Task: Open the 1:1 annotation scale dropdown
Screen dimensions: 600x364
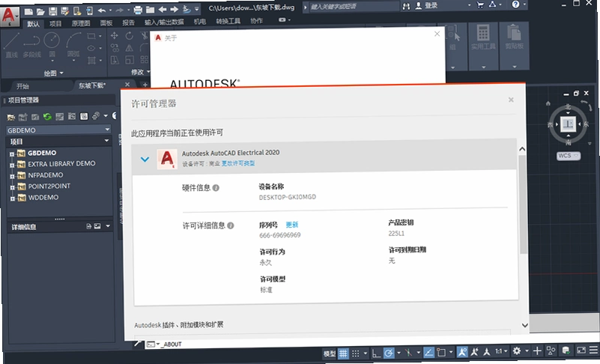Action: (x=501, y=351)
